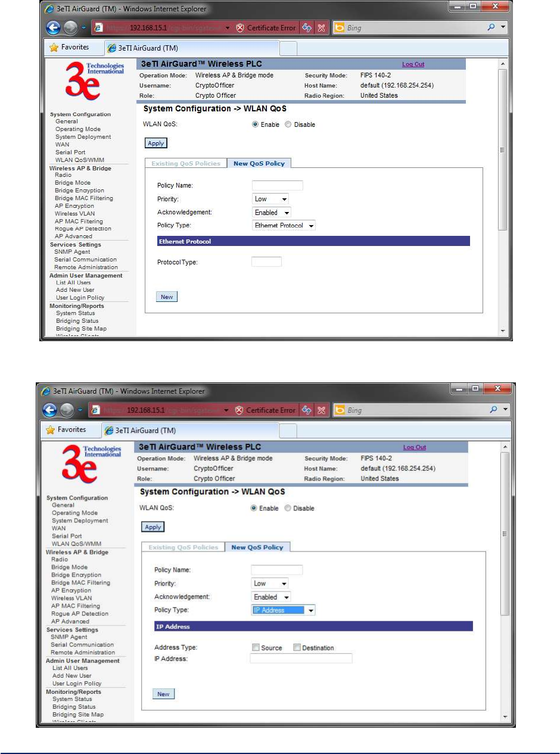Click Log Out link in Ethernet Protocol window
Image resolution: width=560 pixels, height=754 pixels.
click(413, 64)
